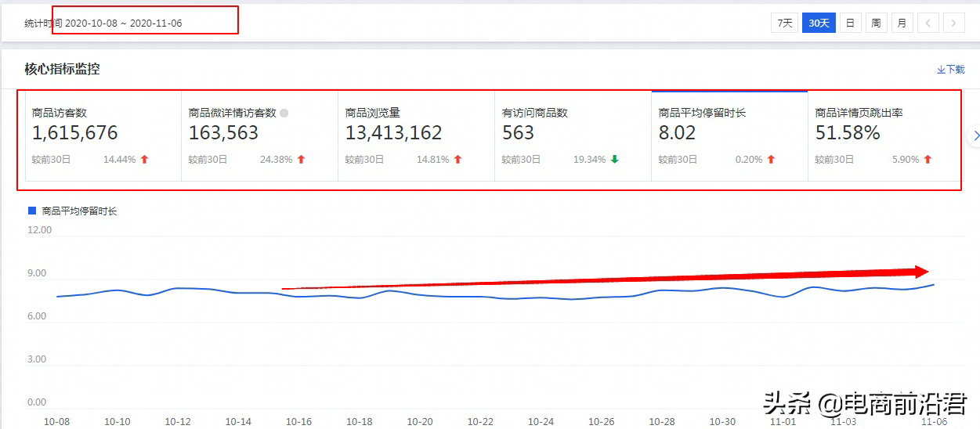Click the 11-06 x-axis date label
The width and height of the screenshot is (980, 429).
click(935, 421)
